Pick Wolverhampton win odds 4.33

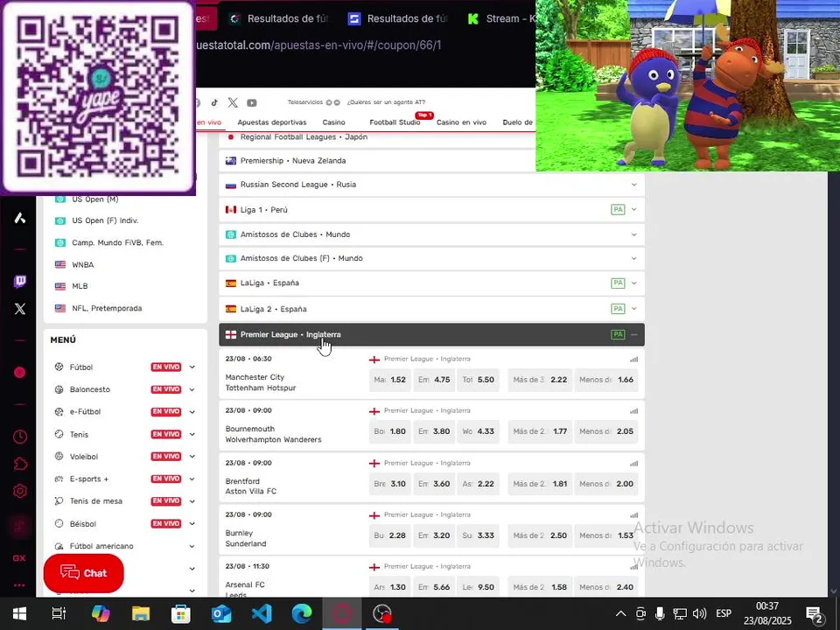click(478, 431)
